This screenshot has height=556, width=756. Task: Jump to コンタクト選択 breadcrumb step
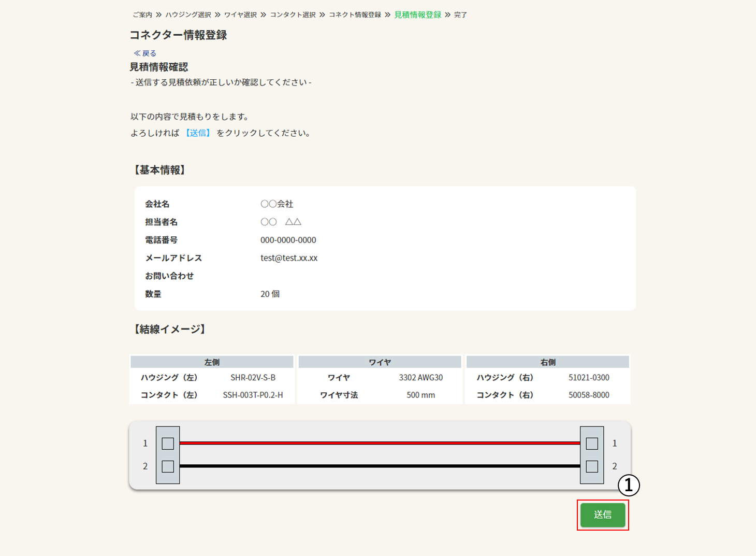pyautogui.click(x=293, y=15)
